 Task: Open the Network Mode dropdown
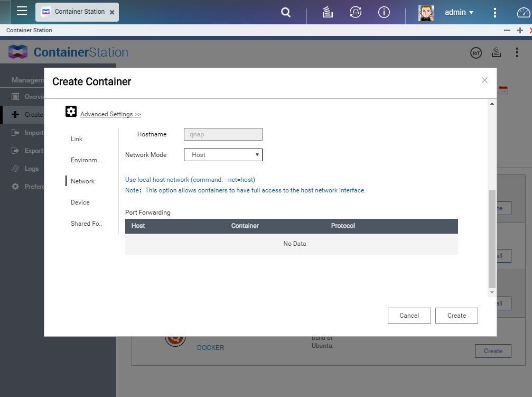pyautogui.click(x=223, y=155)
